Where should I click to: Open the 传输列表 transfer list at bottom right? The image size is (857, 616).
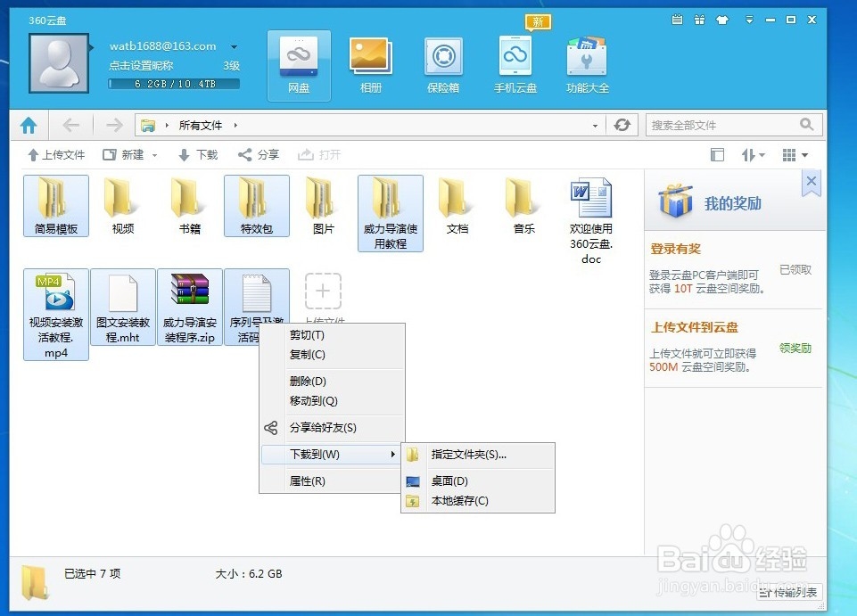coord(788,592)
